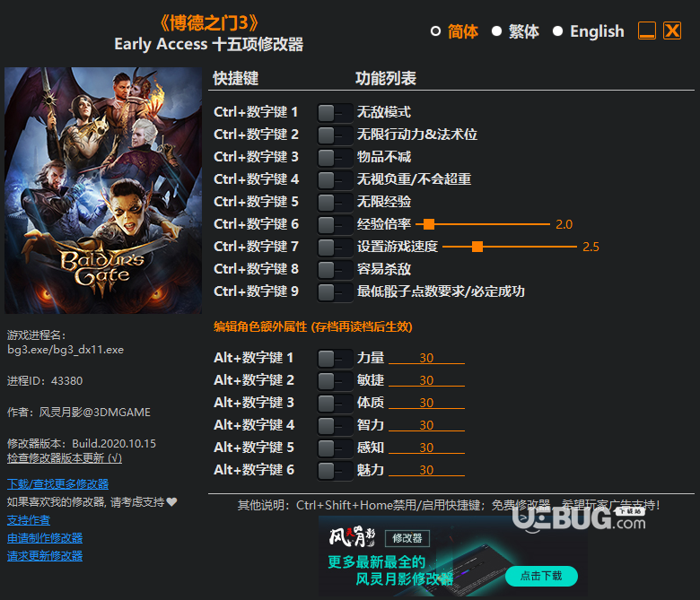Click the Ctrl+数字键 1 hotkey label
This screenshot has width=700, height=600.
coord(256,112)
